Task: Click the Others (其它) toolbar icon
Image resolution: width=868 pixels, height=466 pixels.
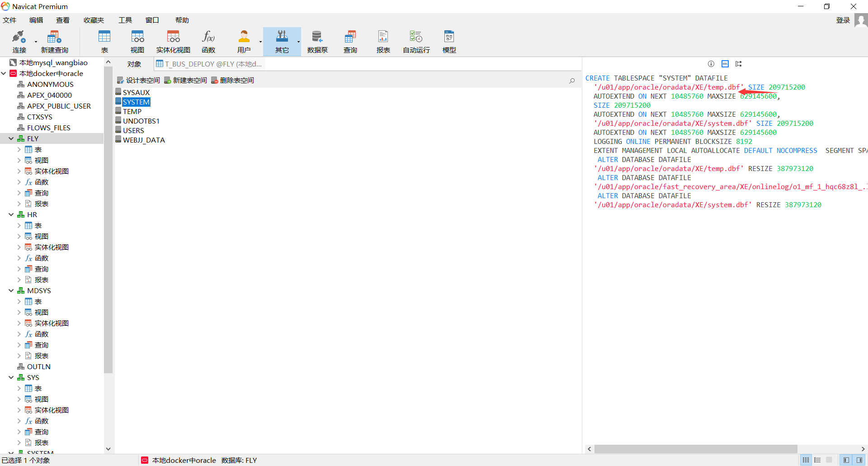Action: (x=282, y=42)
